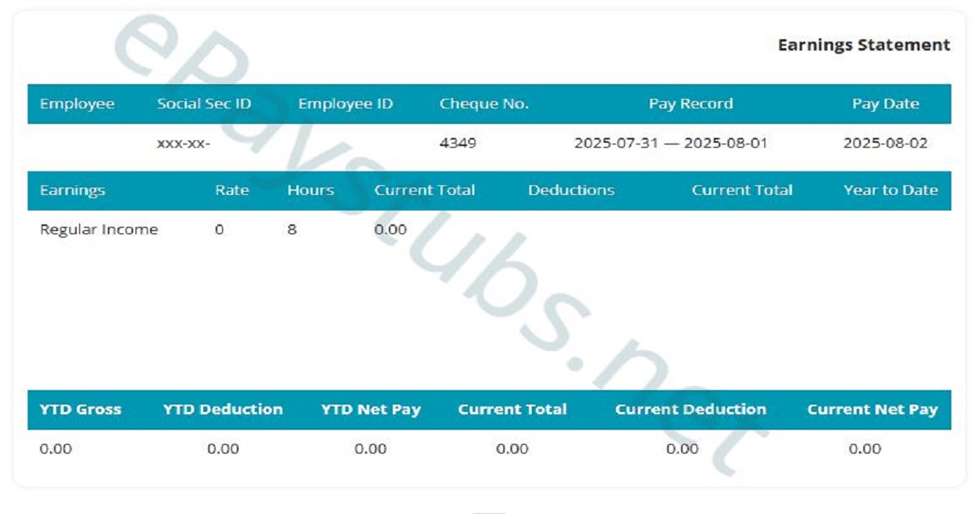Select the Employee ID column header
Viewport: 980px width, 514px height.
click(x=345, y=104)
